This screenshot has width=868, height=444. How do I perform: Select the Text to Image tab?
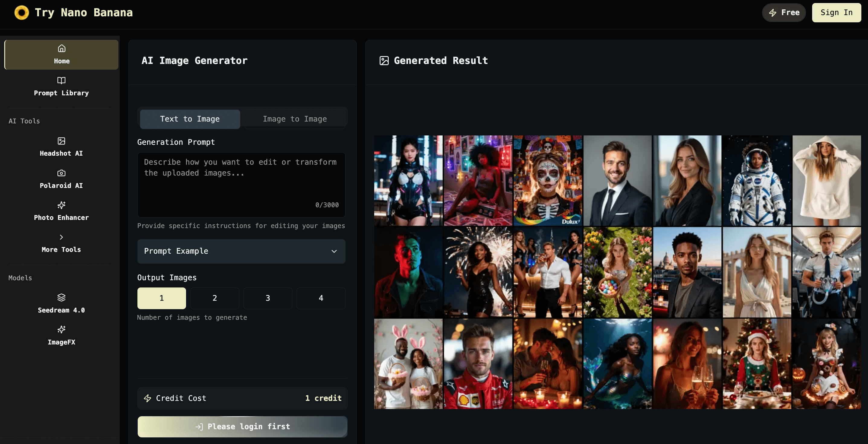click(190, 119)
